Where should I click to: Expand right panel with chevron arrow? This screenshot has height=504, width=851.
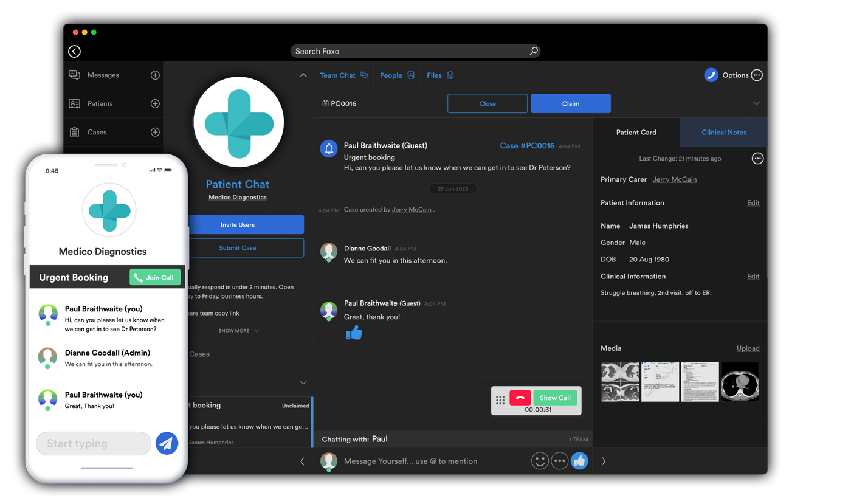[x=604, y=461]
